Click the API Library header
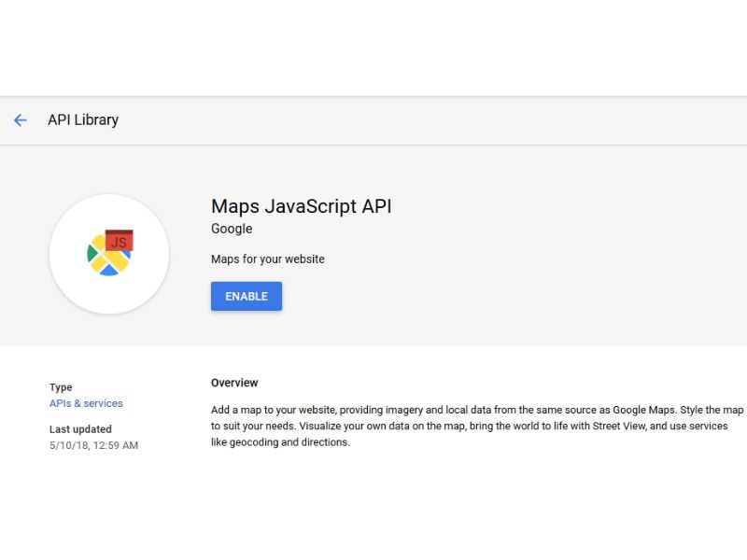Image resolution: width=747 pixels, height=560 pixels. click(x=84, y=119)
